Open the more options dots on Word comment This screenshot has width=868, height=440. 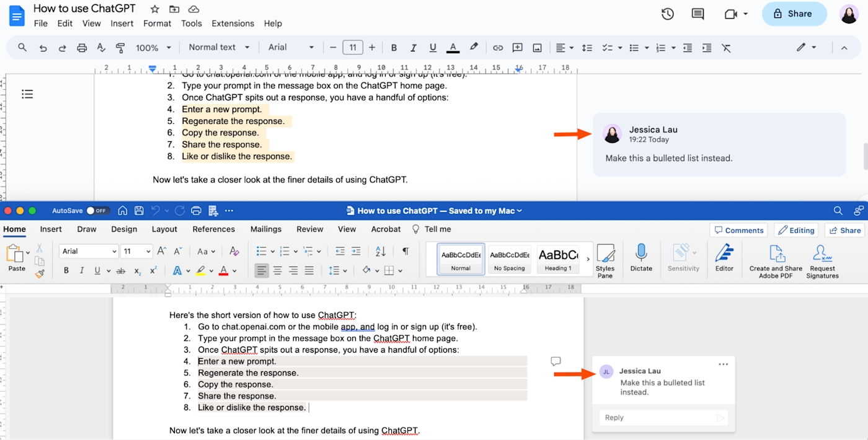click(723, 364)
